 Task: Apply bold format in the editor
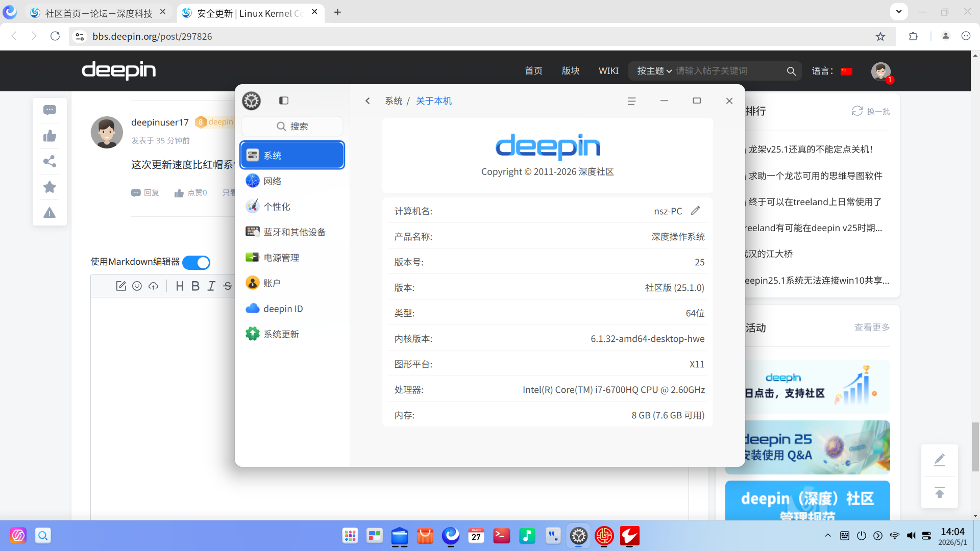point(195,286)
